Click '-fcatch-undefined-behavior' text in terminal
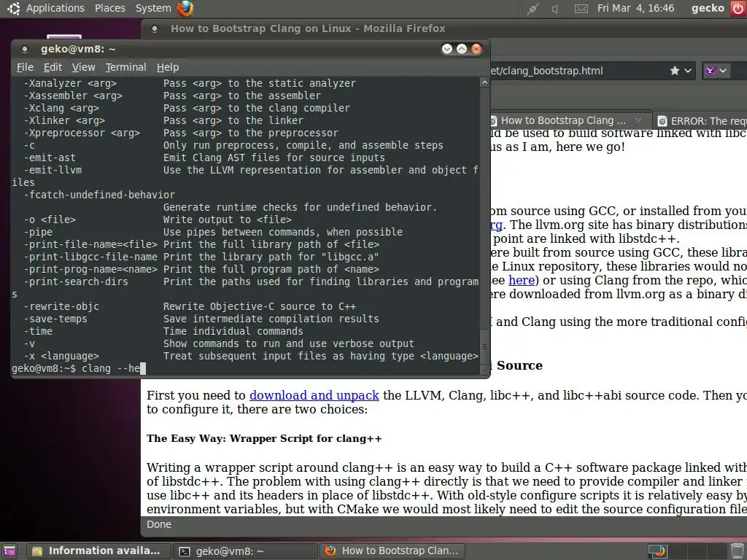Image resolution: width=747 pixels, height=560 pixels. tap(99, 195)
